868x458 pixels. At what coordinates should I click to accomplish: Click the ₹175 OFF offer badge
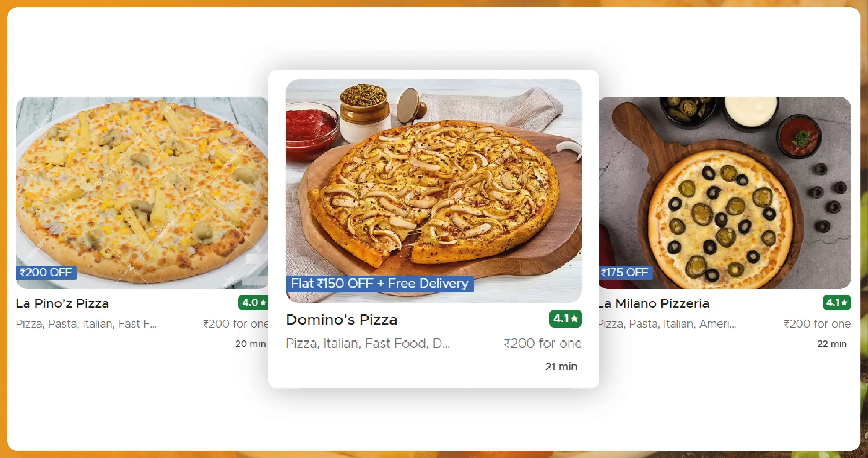tap(626, 273)
